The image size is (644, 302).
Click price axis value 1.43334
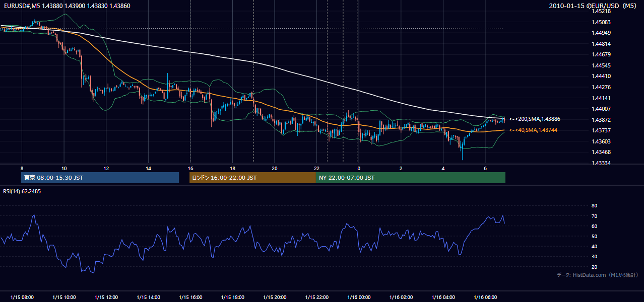(601, 163)
